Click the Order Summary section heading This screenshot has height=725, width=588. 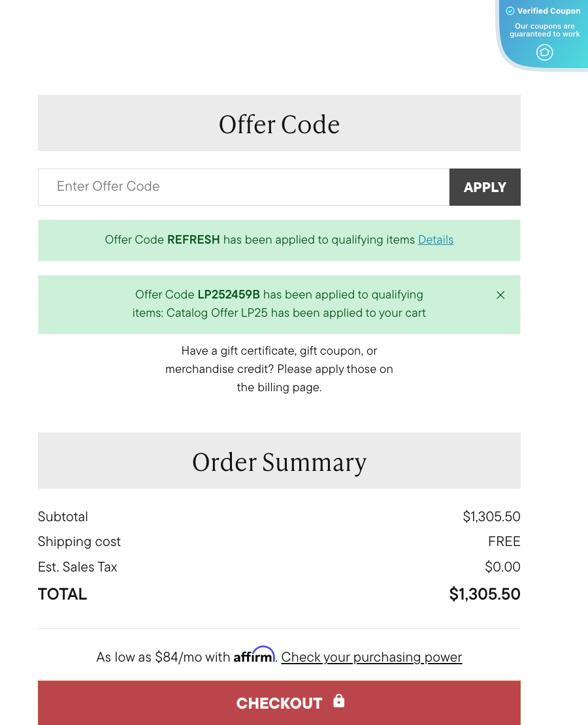(279, 462)
